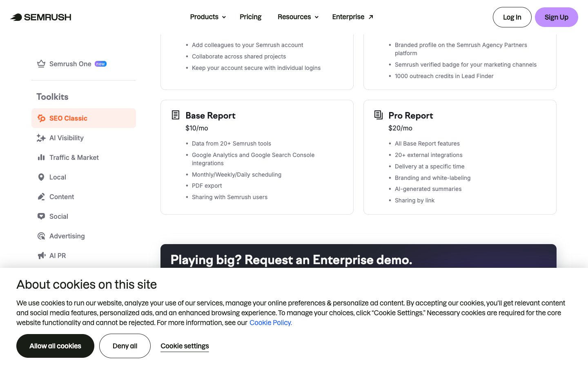Expand the Products dropdown menu

pyautogui.click(x=208, y=17)
